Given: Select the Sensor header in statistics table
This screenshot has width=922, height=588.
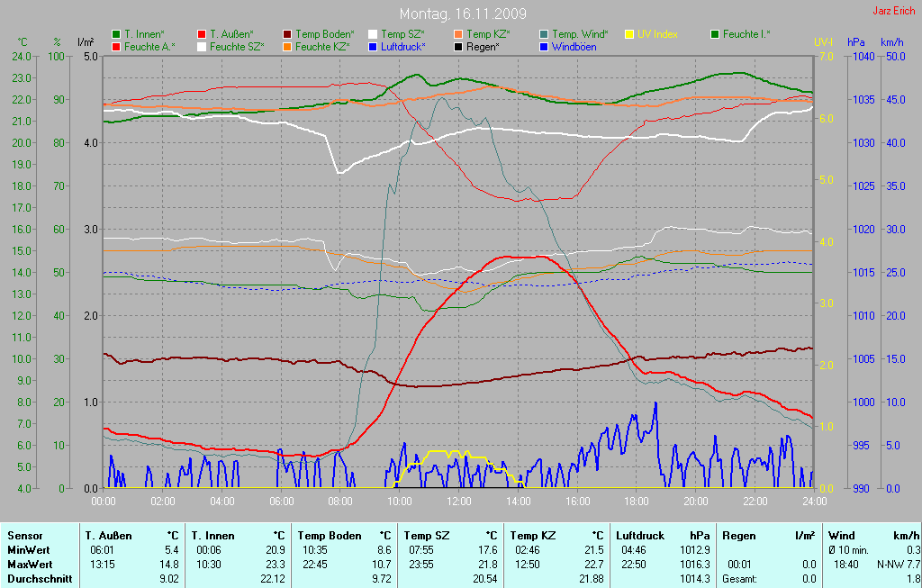Looking at the screenshot, I should 24,536.
